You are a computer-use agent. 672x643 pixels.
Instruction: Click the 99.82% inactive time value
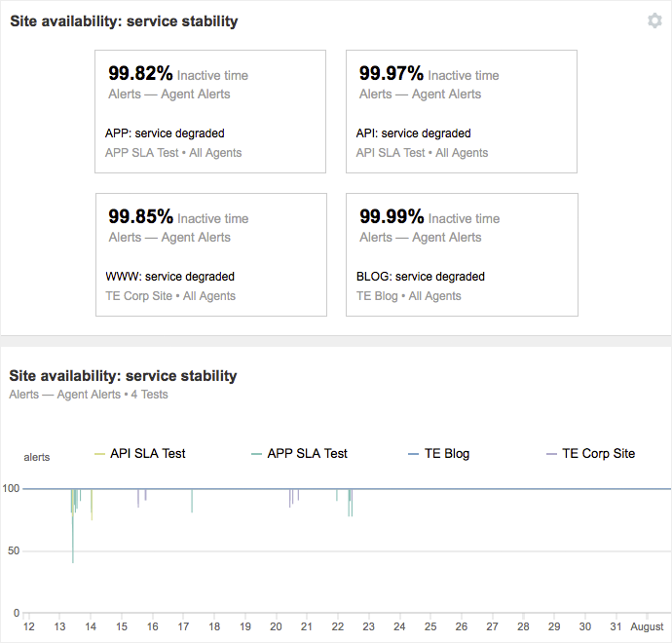(x=140, y=74)
